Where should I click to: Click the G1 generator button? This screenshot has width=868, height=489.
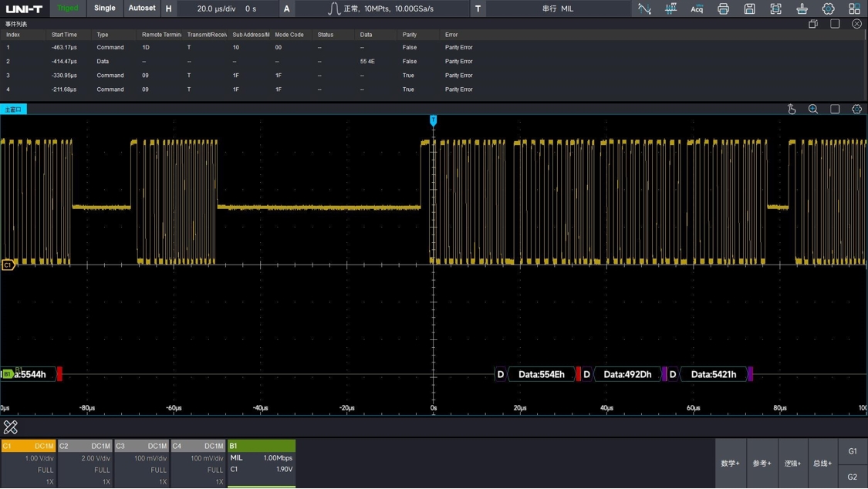(x=853, y=451)
